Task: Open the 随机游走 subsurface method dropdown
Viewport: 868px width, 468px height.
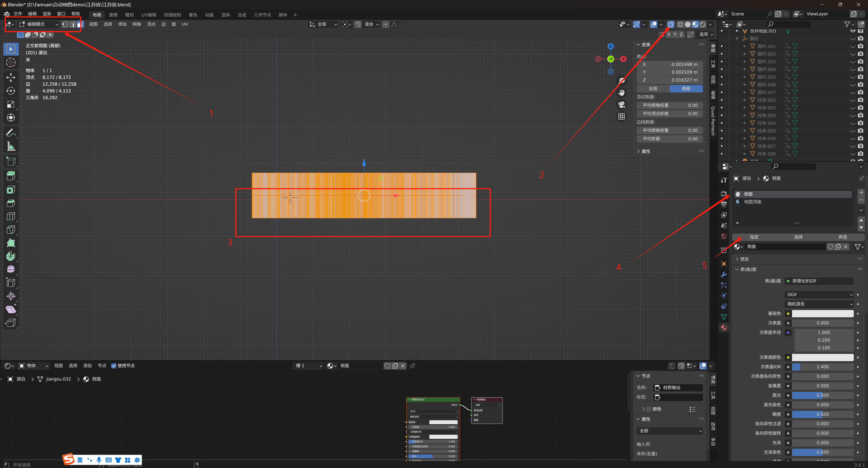Action: 819,304
